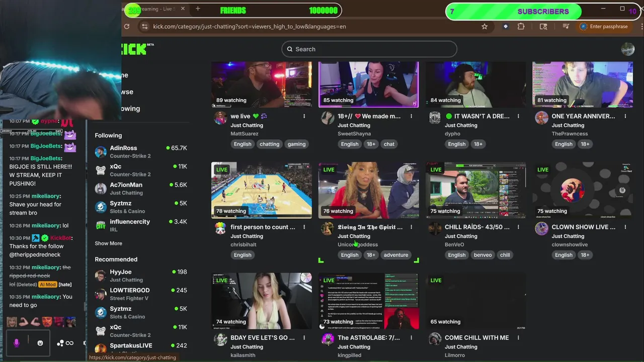Image resolution: width=644 pixels, height=362 pixels.
Task: Open AdinRoss in the Following list
Action: (141, 151)
